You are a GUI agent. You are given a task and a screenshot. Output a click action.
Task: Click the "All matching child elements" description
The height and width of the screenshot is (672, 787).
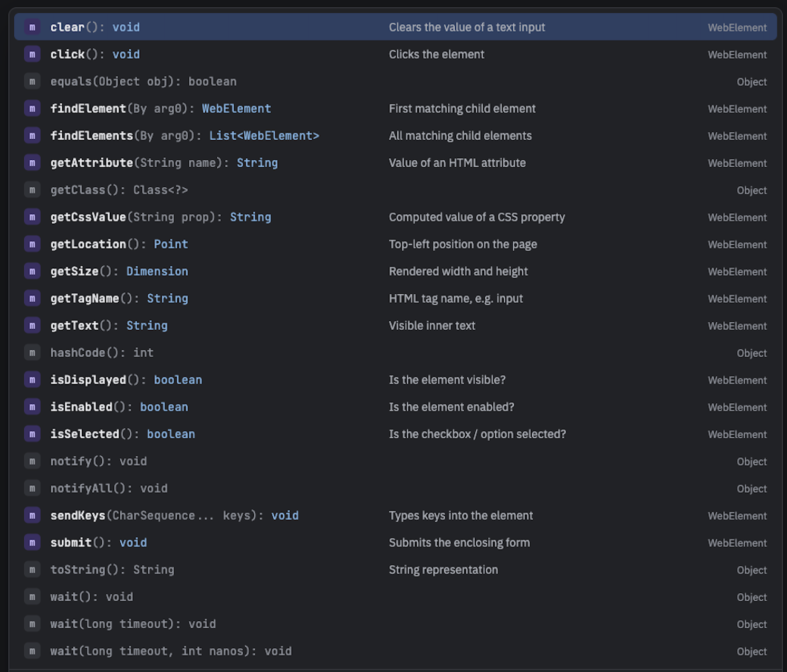pos(460,136)
